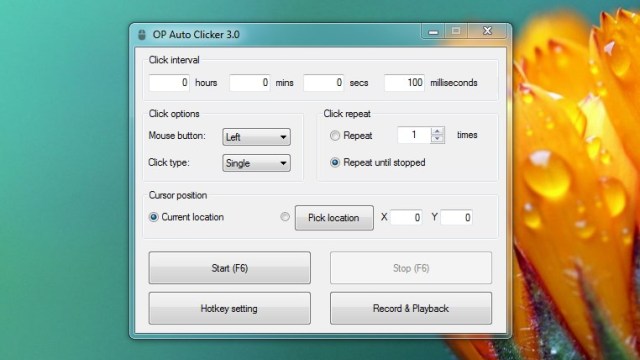
Task: Click the "times" label
Action: tap(467, 135)
